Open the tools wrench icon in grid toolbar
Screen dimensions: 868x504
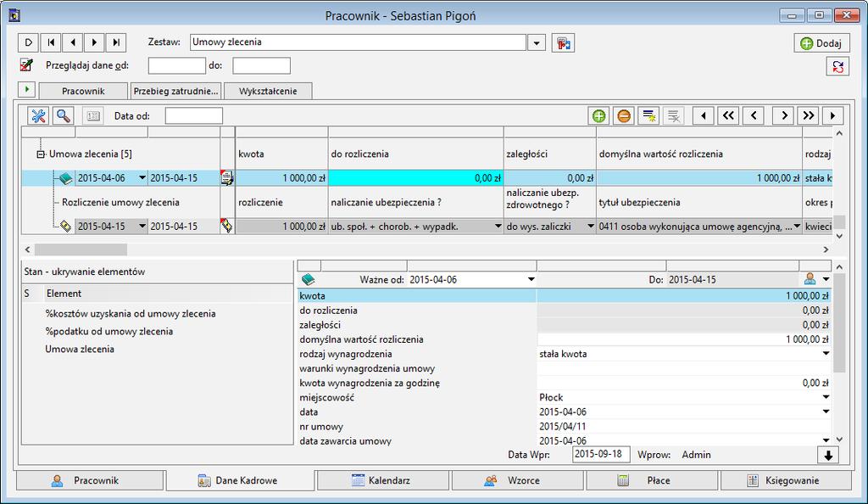[38, 115]
